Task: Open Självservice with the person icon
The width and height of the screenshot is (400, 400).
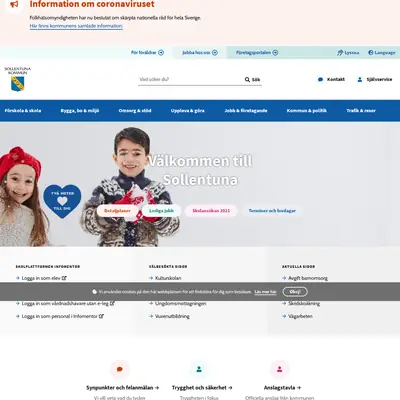Action: coord(375,79)
